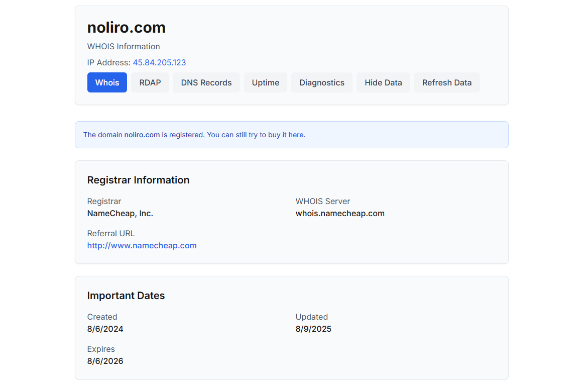Follow the 'here' link to buy domain
588x384 pixels.
296,135
